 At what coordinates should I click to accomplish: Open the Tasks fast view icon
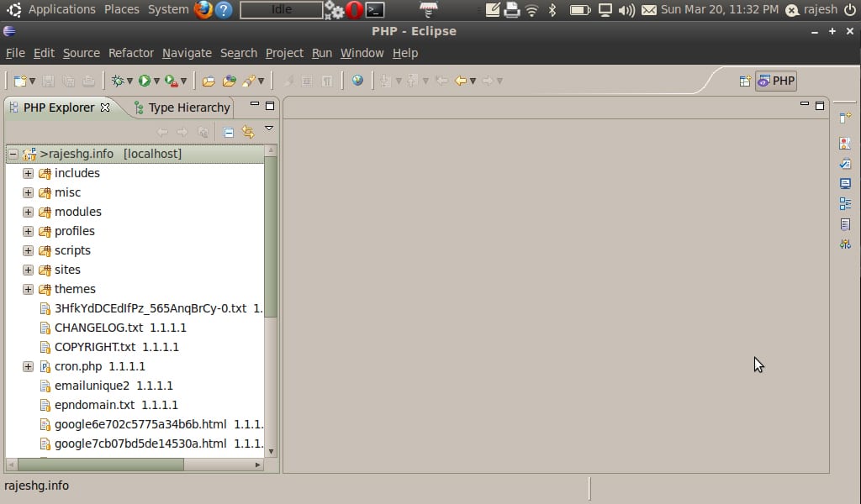pos(845,163)
